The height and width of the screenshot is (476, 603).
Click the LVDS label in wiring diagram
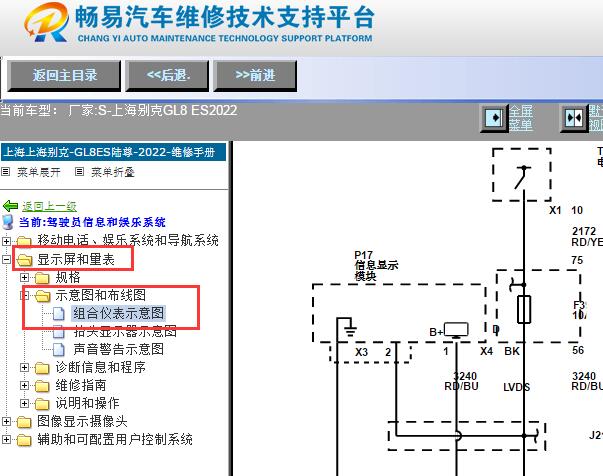point(516,387)
